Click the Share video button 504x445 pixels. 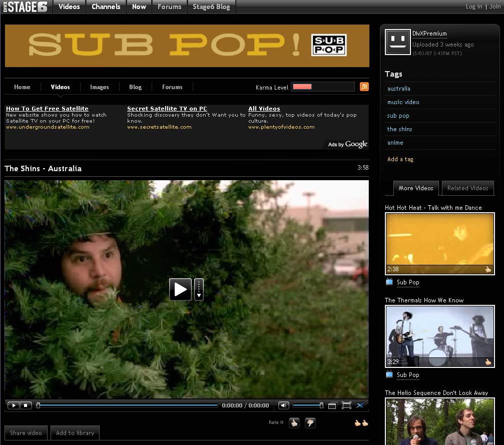(x=26, y=433)
